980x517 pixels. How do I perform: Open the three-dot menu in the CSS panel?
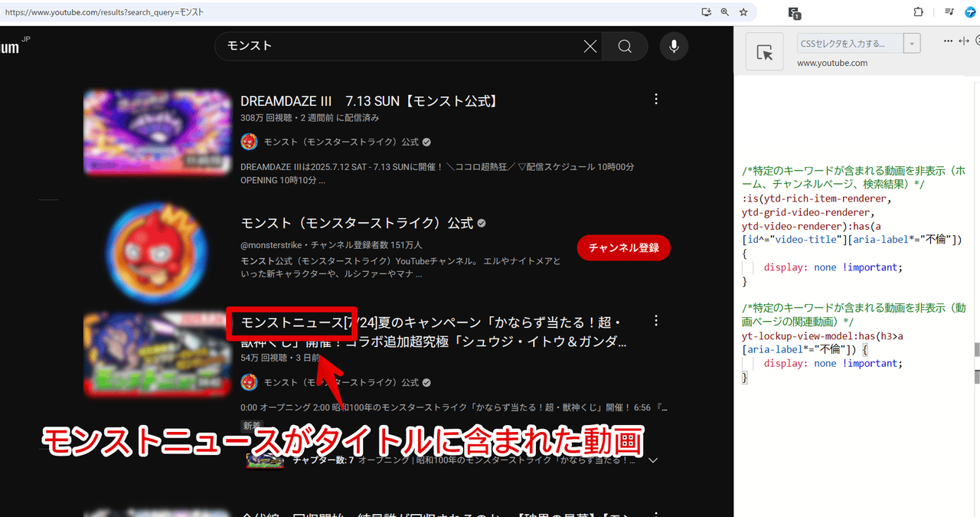[x=949, y=41]
